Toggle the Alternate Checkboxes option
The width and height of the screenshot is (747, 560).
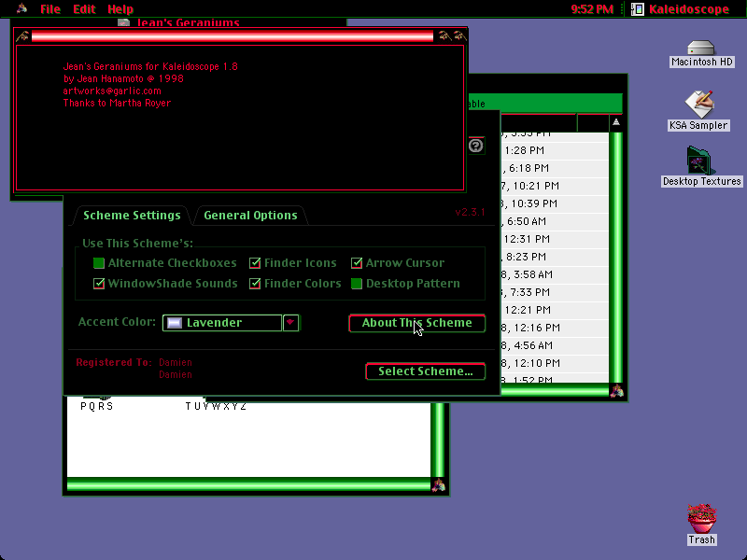pos(99,263)
